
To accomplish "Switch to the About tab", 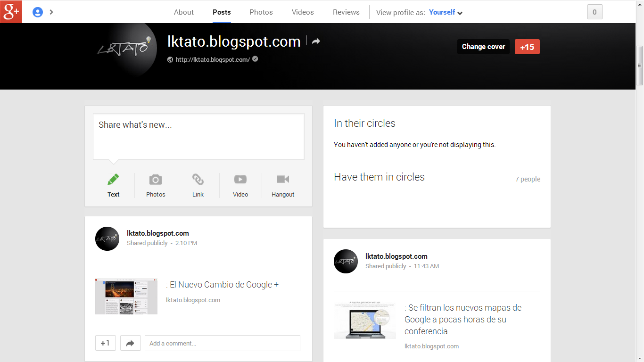I will tap(184, 12).
